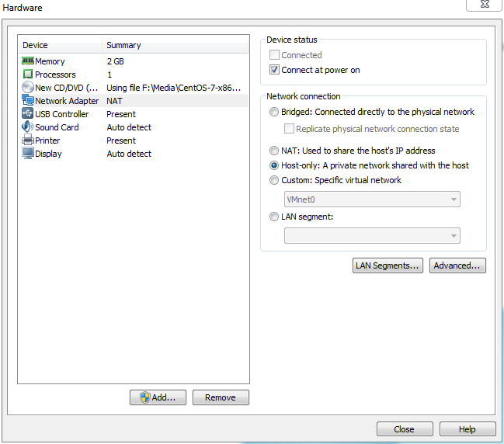Select Bridged network connection
The width and height of the screenshot is (504, 444).
click(274, 112)
